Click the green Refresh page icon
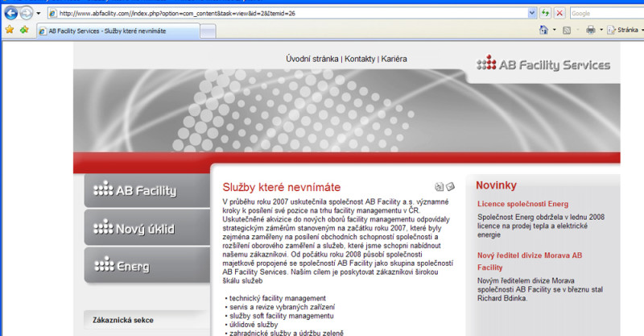 545,13
